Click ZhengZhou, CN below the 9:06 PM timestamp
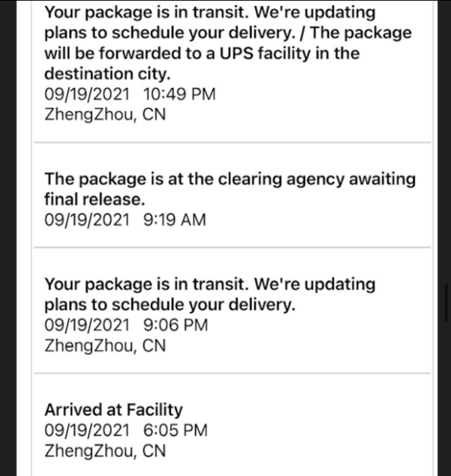 point(105,346)
